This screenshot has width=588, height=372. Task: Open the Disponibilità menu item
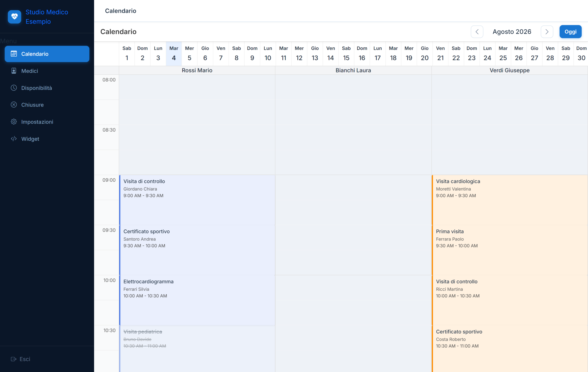click(47, 88)
